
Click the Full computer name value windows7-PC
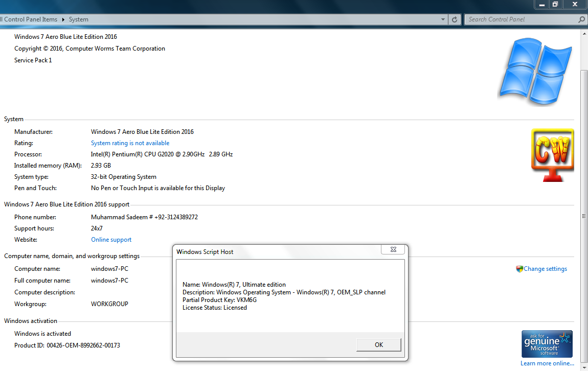pyautogui.click(x=109, y=281)
